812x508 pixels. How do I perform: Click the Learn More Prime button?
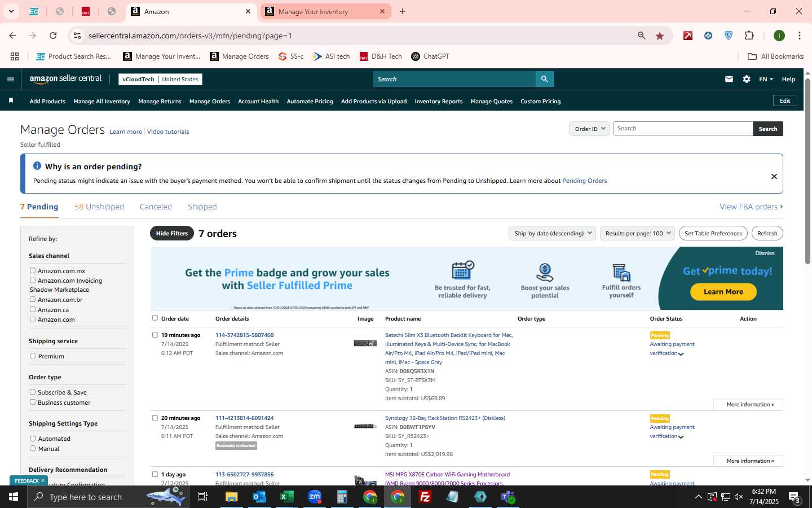pyautogui.click(x=723, y=292)
